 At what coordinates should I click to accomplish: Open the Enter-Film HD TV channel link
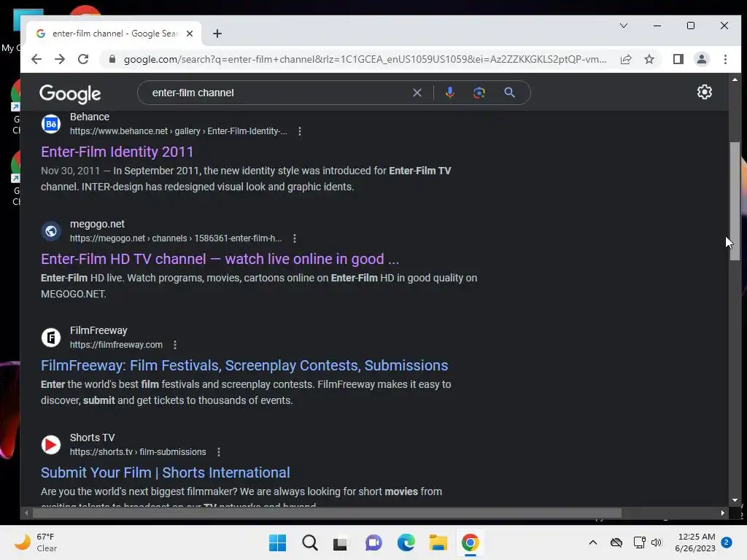(220, 259)
